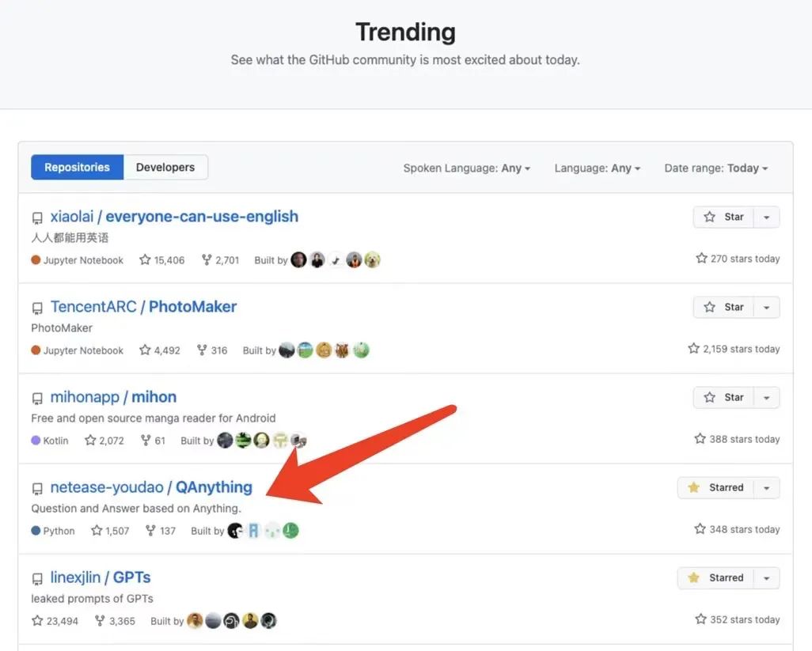The height and width of the screenshot is (651, 812).
Task: Open first contributor avatar of everyone-can-use-english
Action: (x=299, y=259)
